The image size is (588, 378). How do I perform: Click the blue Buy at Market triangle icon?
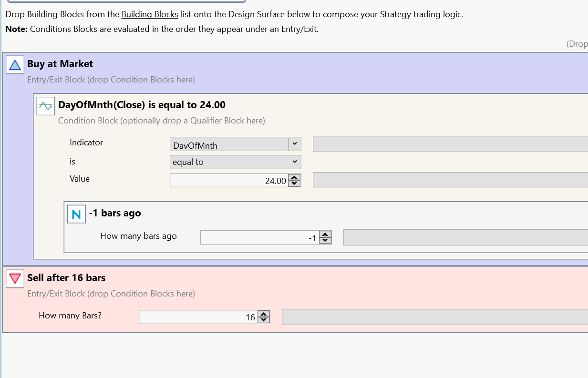click(x=15, y=65)
